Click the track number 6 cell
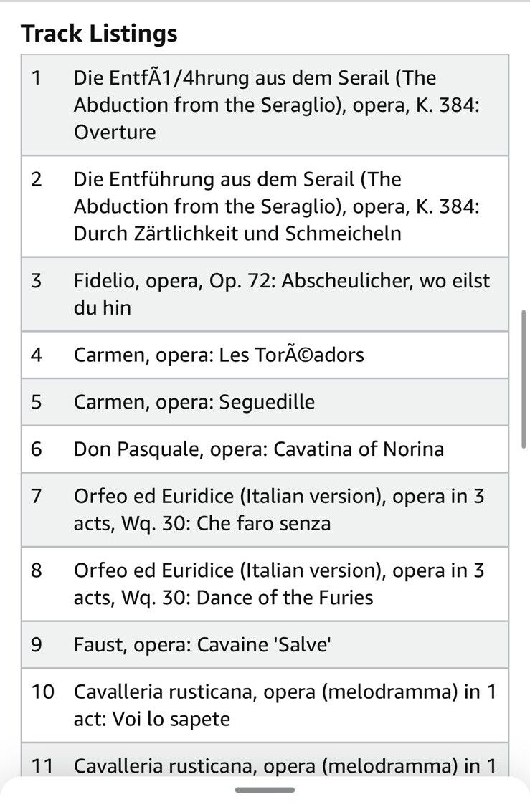 (37, 449)
